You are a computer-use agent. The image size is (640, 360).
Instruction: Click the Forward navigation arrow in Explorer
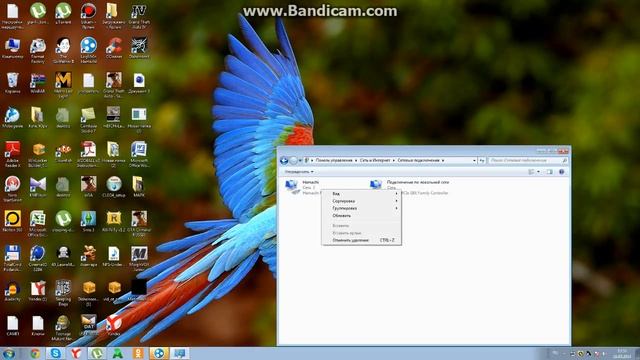pos(293,161)
